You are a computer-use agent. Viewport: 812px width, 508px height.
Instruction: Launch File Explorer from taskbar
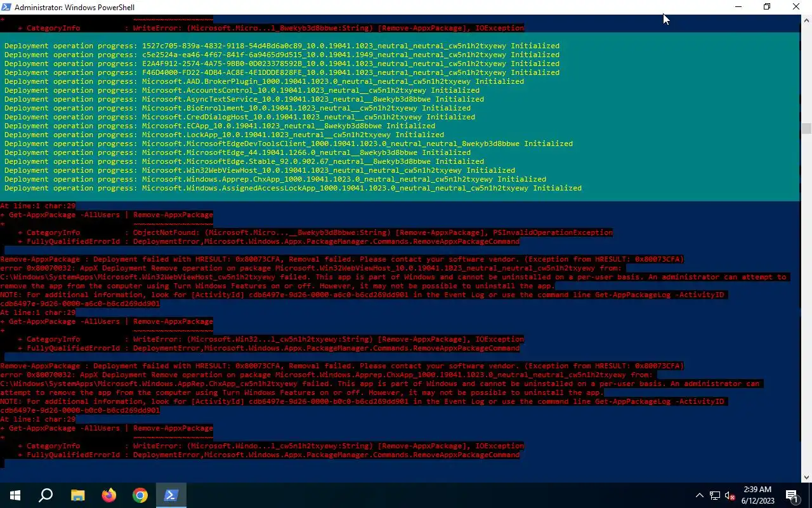click(77, 495)
